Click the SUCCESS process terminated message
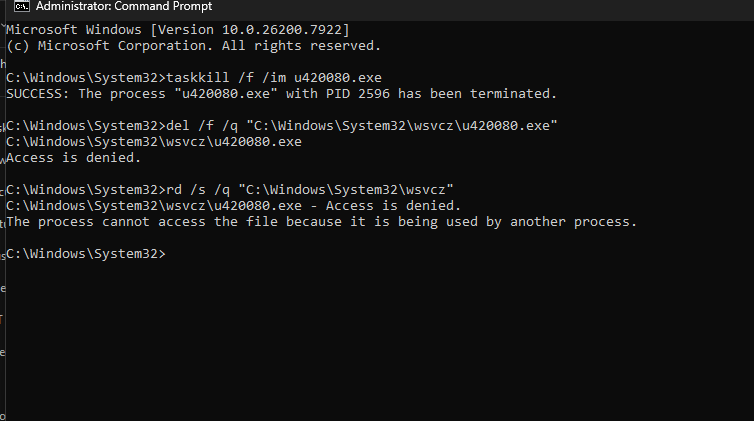The height and width of the screenshot is (421, 754). (281, 94)
